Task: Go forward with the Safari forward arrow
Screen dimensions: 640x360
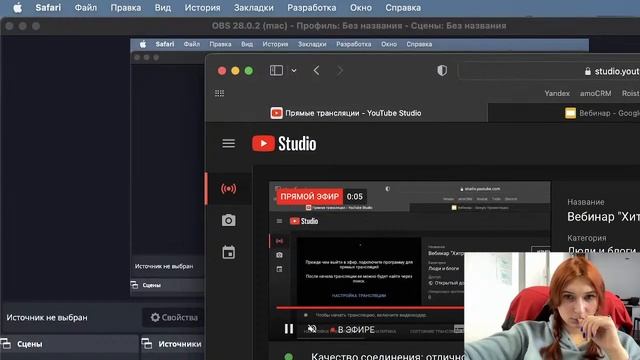Action: [x=340, y=71]
